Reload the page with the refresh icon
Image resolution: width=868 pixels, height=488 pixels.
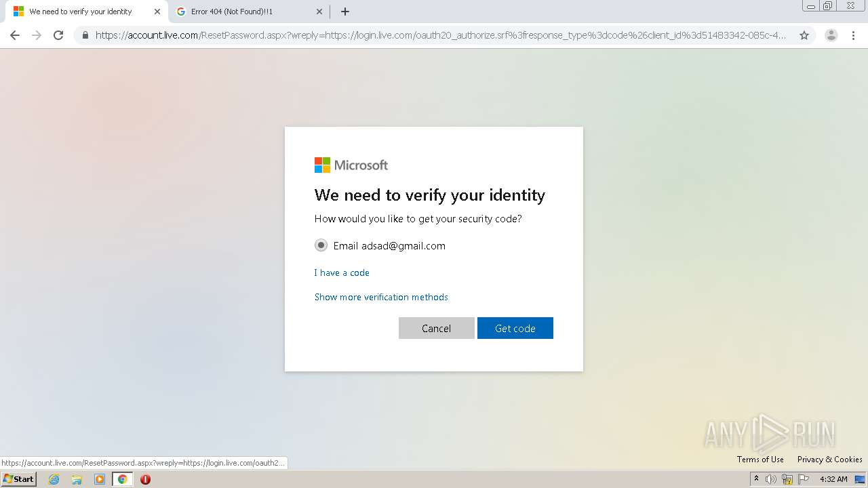(x=58, y=35)
